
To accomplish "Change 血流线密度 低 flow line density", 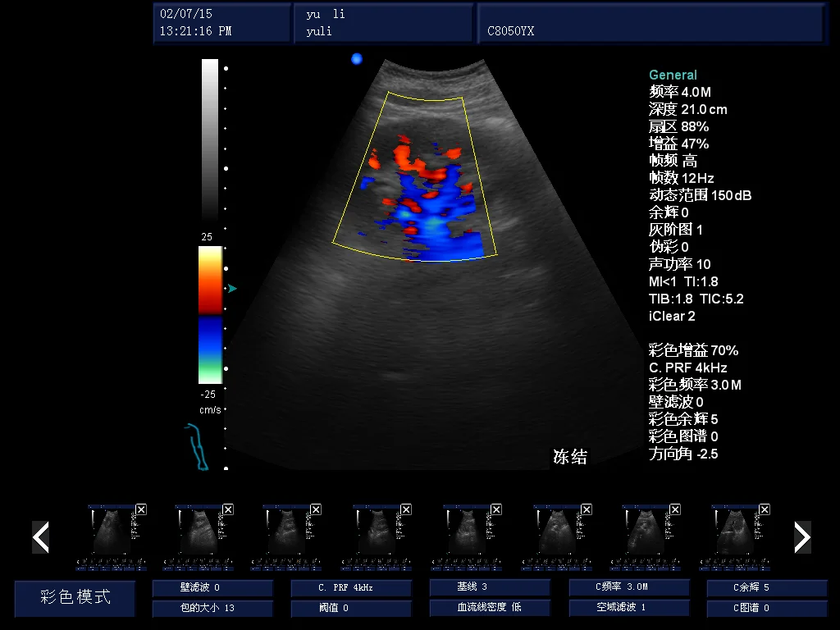I will 490,608.
